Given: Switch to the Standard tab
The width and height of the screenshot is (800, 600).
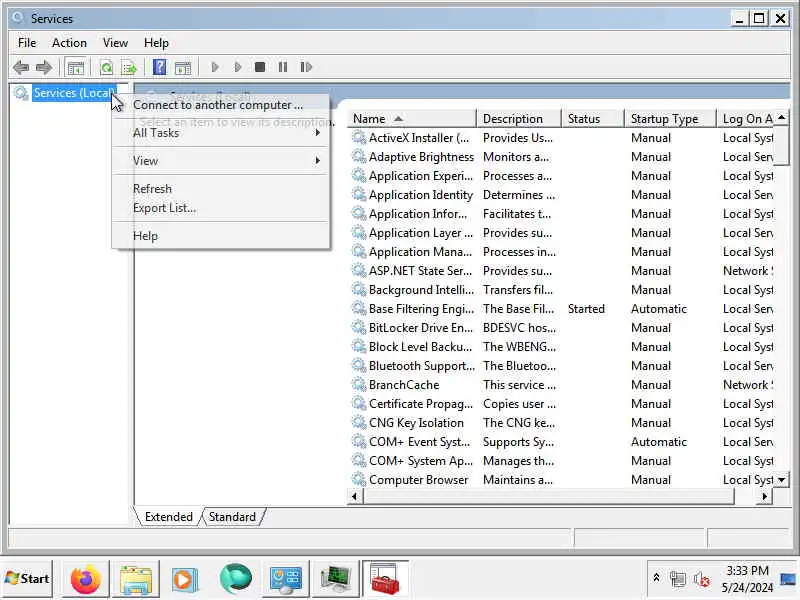Looking at the screenshot, I should pyautogui.click(x=232, y=517).
